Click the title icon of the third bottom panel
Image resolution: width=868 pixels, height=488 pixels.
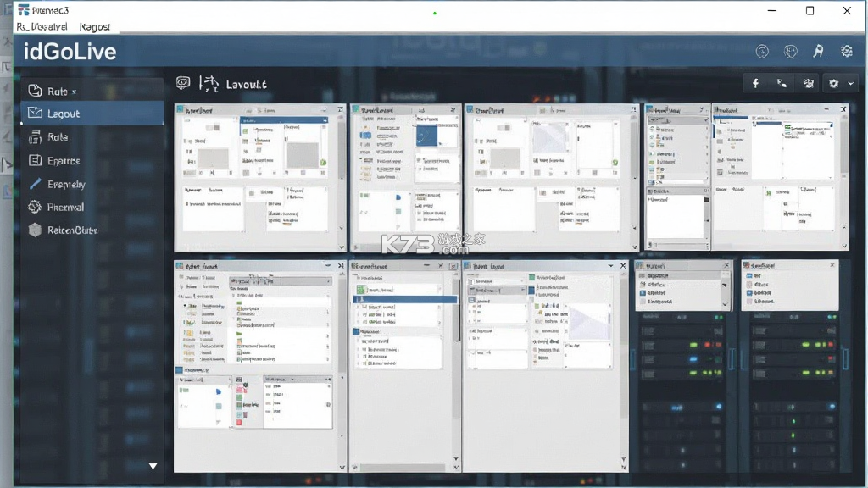468,266
